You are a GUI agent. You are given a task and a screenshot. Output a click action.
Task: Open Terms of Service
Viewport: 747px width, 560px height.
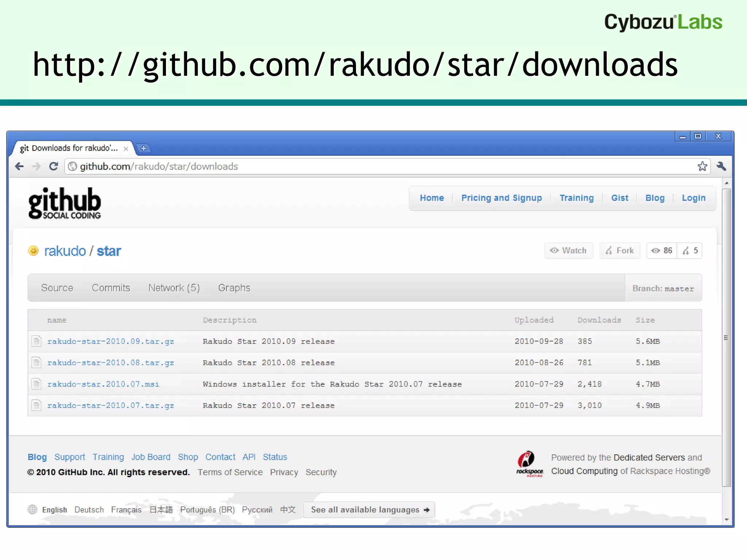[x=230, y=472]
